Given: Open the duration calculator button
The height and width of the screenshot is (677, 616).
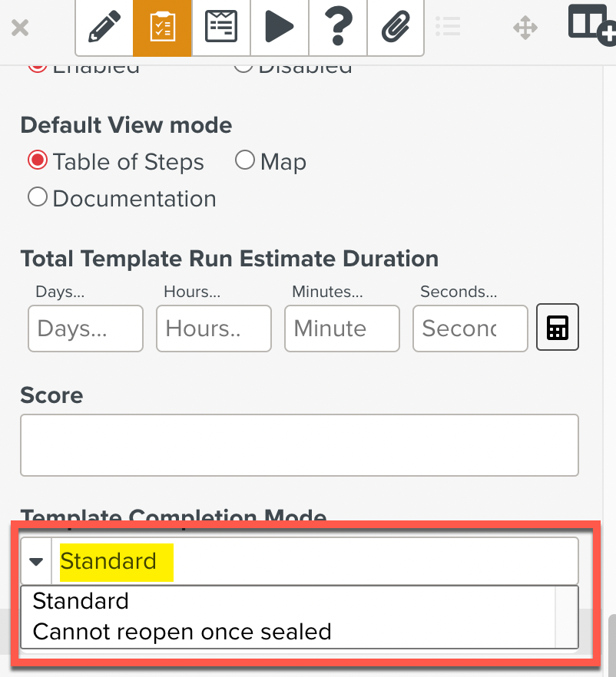Looking at the screenshot, I should coord(558,328).
